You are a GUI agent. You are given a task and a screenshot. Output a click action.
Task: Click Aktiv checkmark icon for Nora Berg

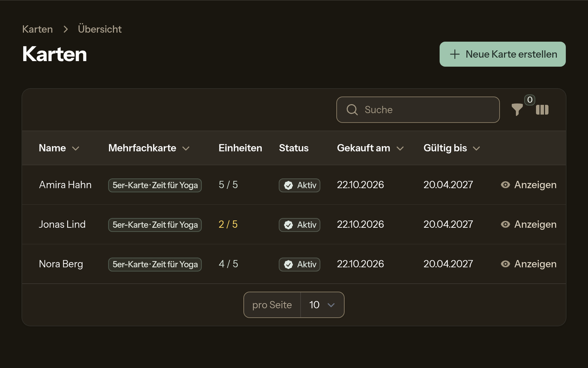point(288,264)
